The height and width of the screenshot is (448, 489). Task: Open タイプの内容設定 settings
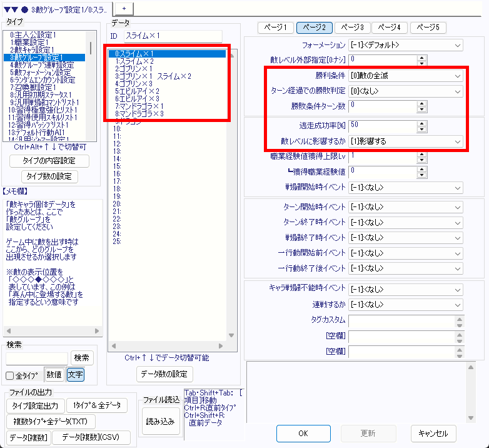click(x=49, y=161)
